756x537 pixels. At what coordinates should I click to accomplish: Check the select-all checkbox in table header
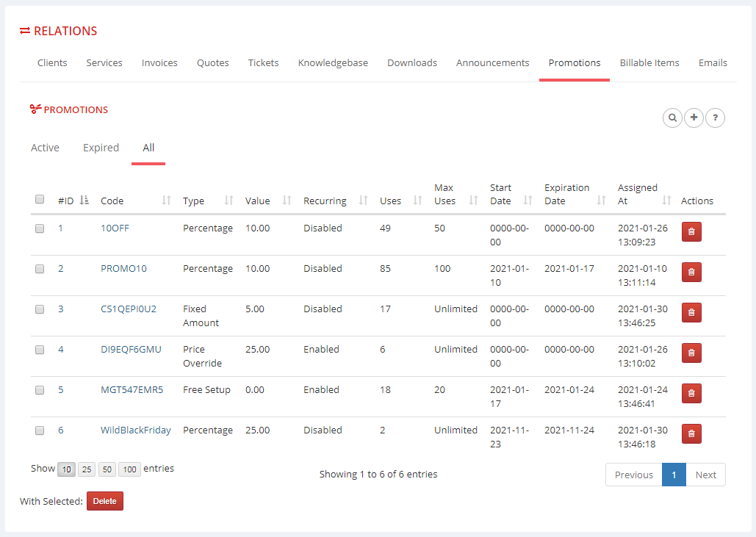point(39,199)
